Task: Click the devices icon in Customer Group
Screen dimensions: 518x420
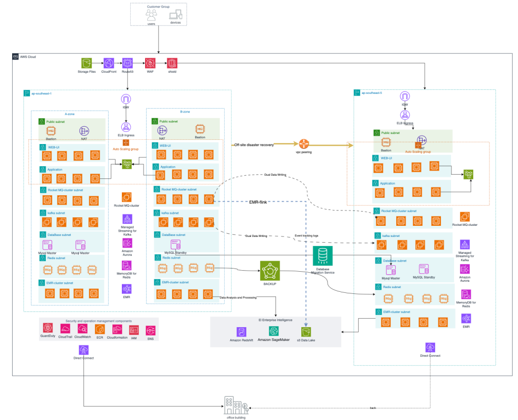Action: (x=176, y=15)
